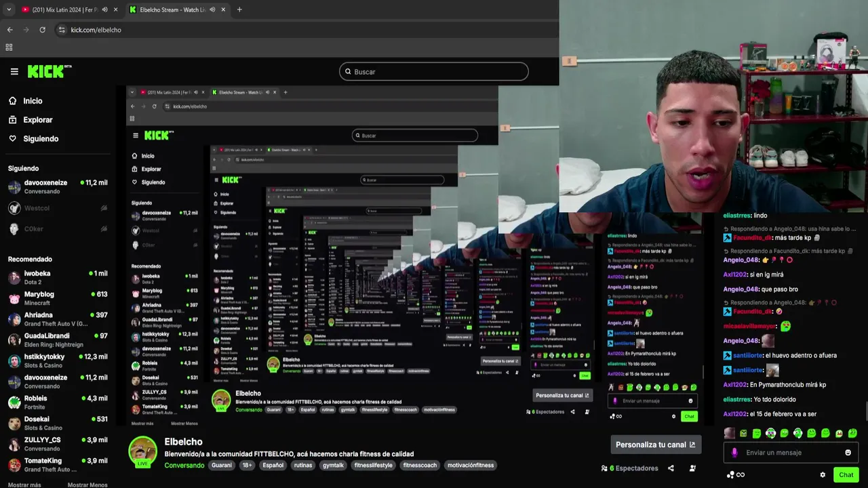Reload the kick.com page
This screenshot has width=868, height=488.
[42, 30]
